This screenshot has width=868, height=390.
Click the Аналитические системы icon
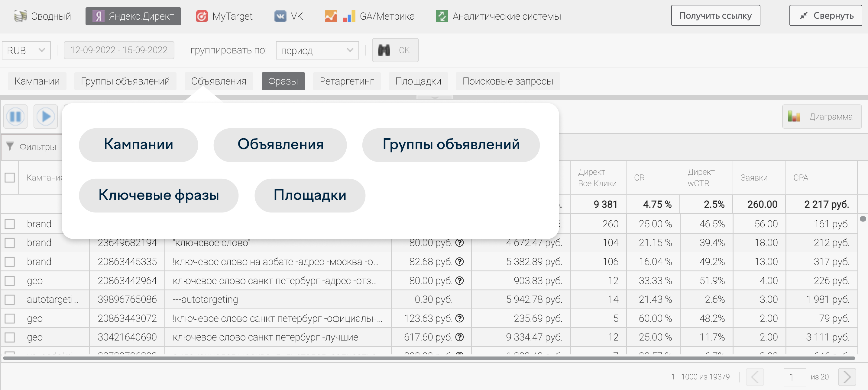(442, 16)
